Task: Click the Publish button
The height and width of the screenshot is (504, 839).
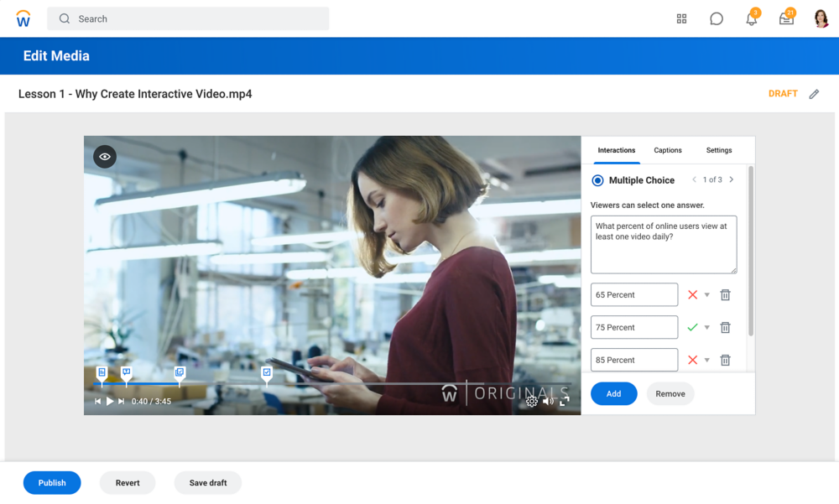Action: 52,483
